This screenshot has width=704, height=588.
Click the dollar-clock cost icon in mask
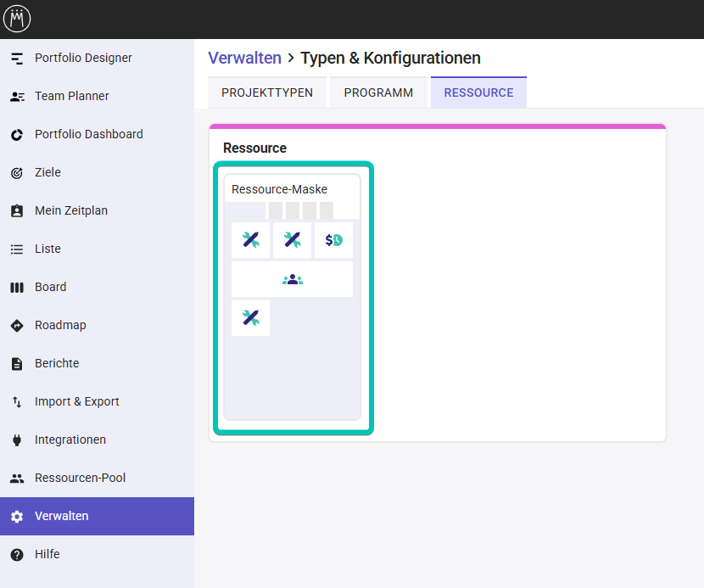pyautogui.click(x=333, y=240)
